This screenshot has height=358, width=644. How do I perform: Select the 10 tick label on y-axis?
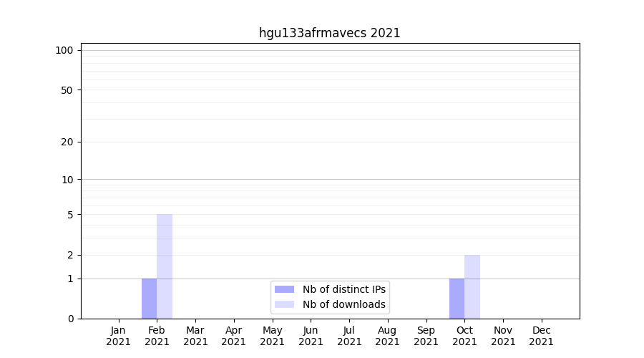(x=67, y=180)
